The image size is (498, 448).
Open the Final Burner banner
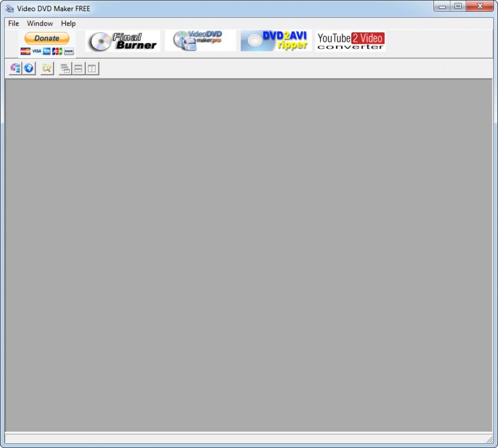122,41
